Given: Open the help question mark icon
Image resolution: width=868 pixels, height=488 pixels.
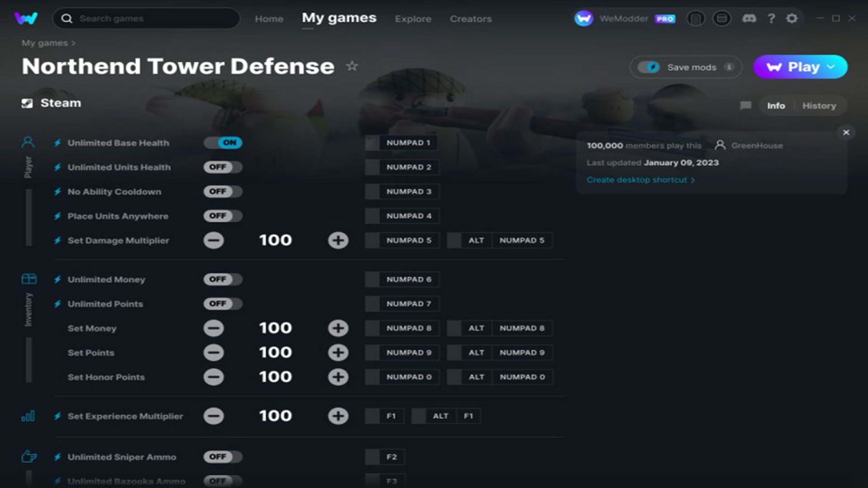Looking at the screenshot, I should click(771, 19).
